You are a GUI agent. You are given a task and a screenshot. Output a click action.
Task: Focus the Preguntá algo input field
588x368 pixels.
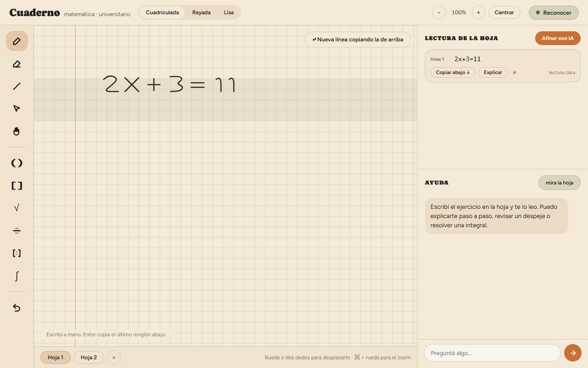click(492, 353)
